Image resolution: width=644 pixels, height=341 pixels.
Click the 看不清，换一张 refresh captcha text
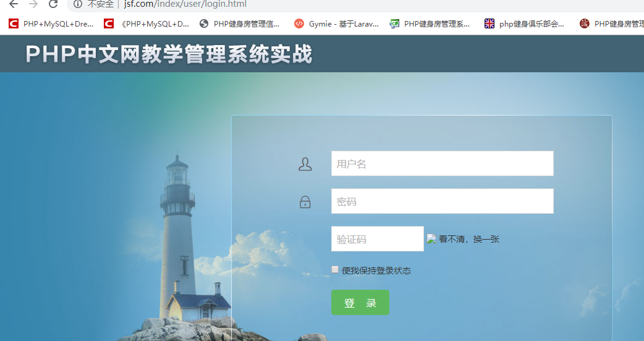(x=469, y=239)
